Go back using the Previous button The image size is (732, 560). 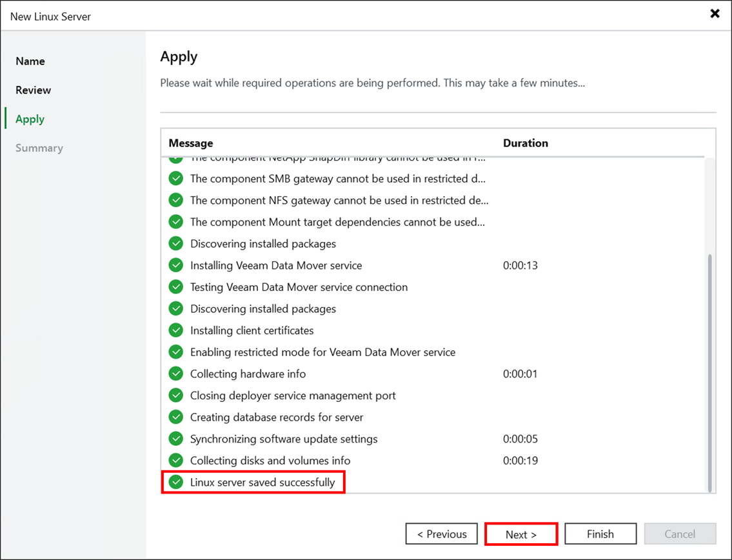tap(441, 534)
